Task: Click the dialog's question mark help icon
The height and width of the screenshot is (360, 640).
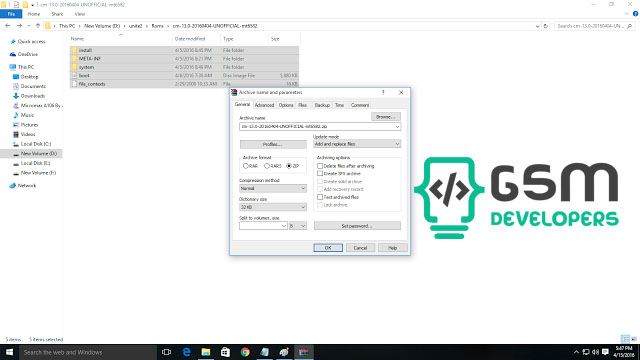Action: pyautogui.click(x=383, y=92)
